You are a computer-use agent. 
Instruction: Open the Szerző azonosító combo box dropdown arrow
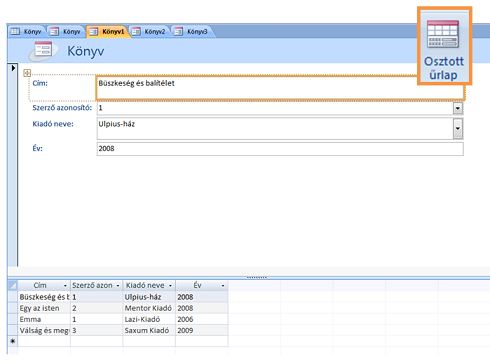click(458, 108)
